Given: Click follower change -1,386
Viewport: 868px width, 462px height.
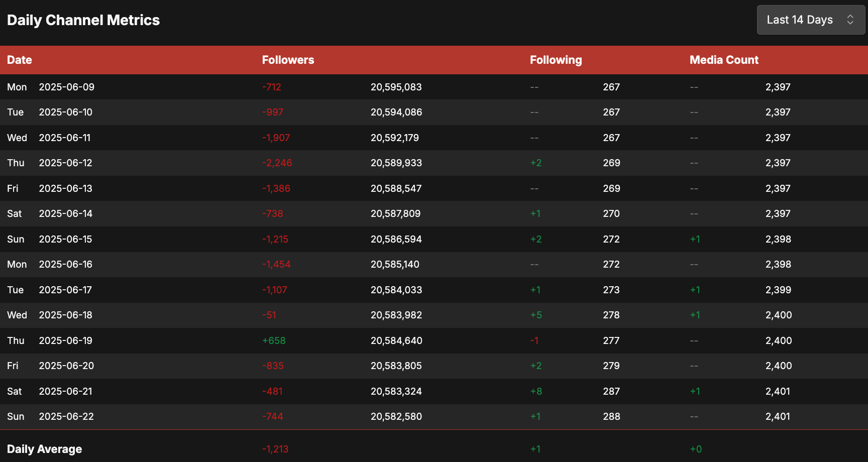Looking at the screenshot, I should coord(276,189).
